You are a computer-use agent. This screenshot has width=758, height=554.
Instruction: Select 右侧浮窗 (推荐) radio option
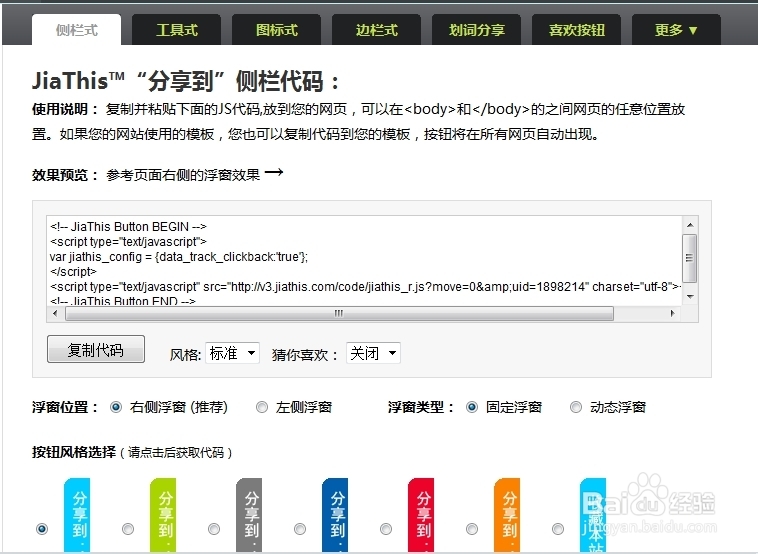(x=116, y=407)
